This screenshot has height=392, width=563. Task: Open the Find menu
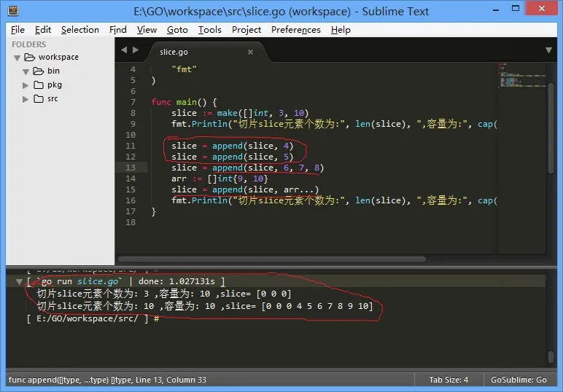point(117,30)
